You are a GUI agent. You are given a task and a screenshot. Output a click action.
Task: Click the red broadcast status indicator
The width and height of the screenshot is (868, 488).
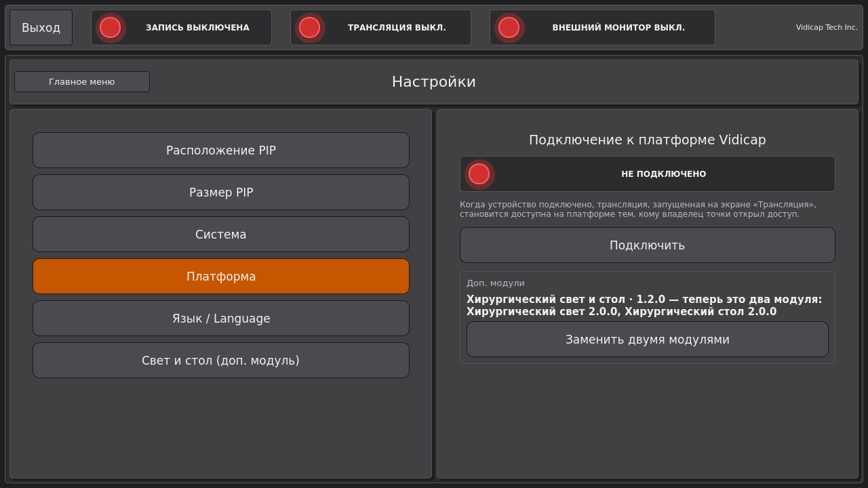tap(309, 27)
